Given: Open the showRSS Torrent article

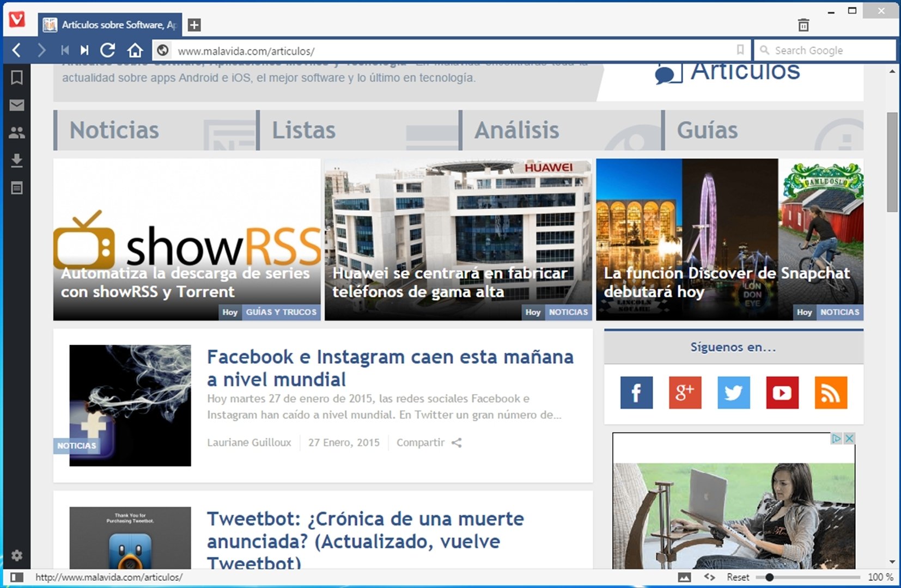Looking at the screenshot, I should point(186,239).
